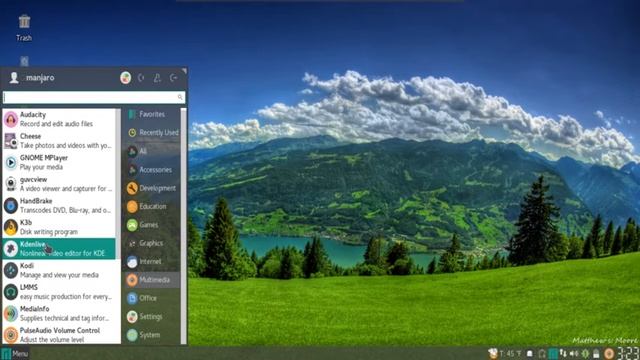Click the second desktop icon below Trash

pyautogui.click(x=24, y=61)
